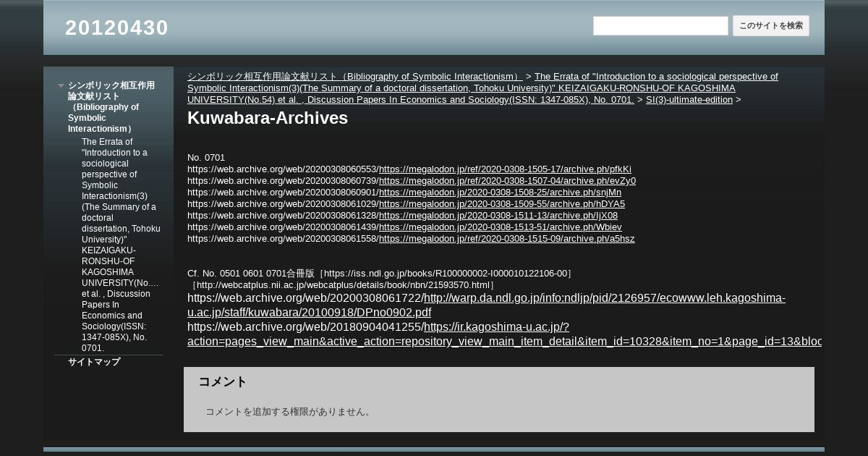
Task: Open megalodon archive link ending IjX08
Action: tap(498, 216)
